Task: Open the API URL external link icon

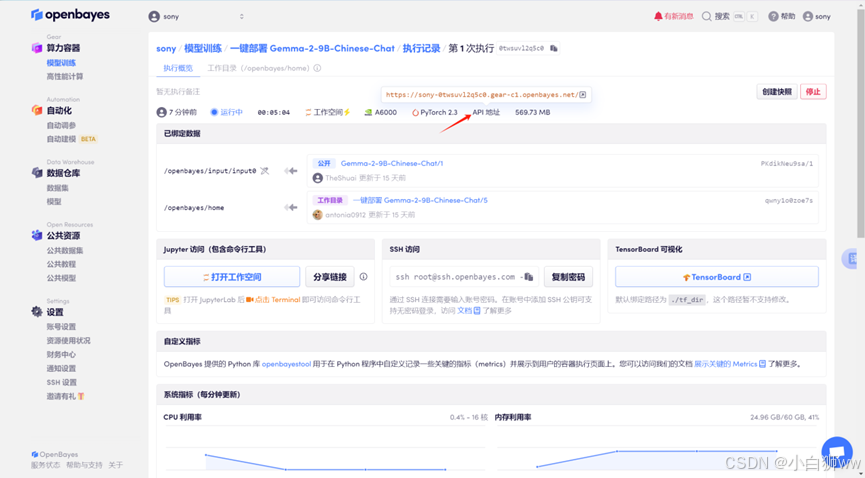Action: click(583, 95)
